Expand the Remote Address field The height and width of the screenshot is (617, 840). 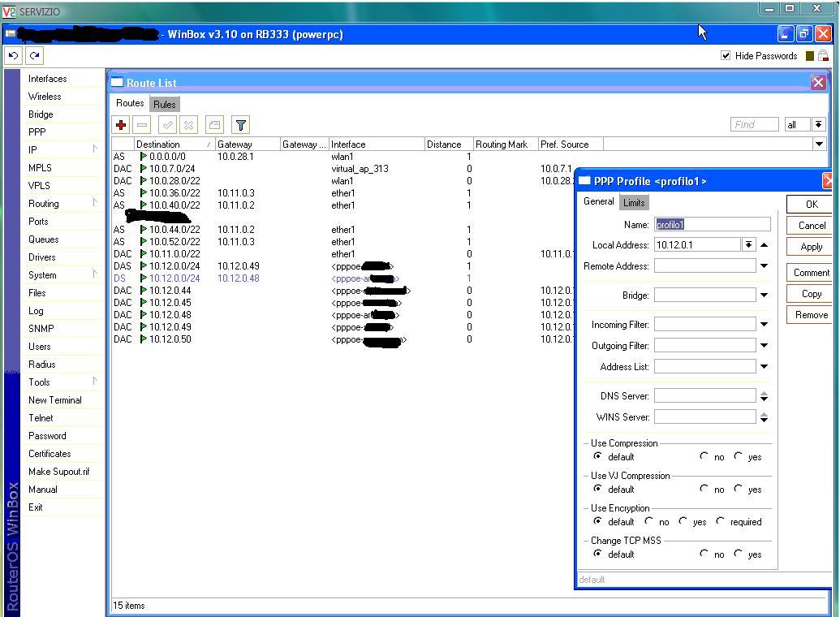click(765, 266)
